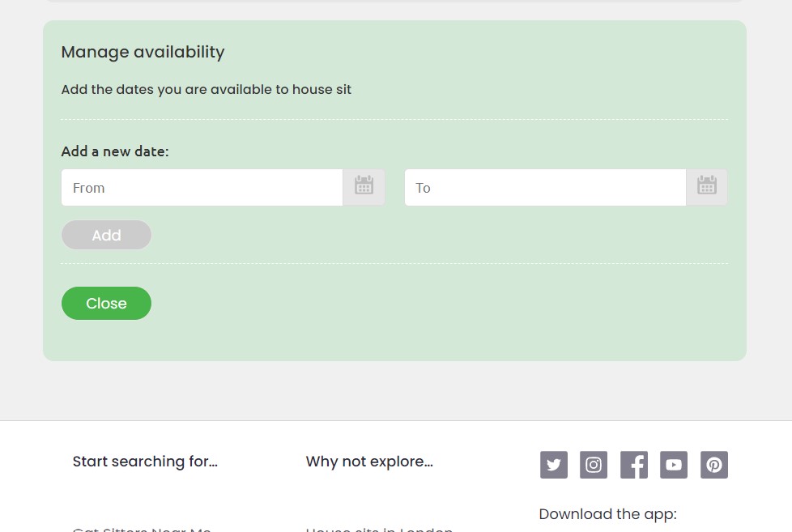The height and width of the screenshot is (532, 792).
Task: Click the 'Download the app:' text
Action: (x=607, y=513)
